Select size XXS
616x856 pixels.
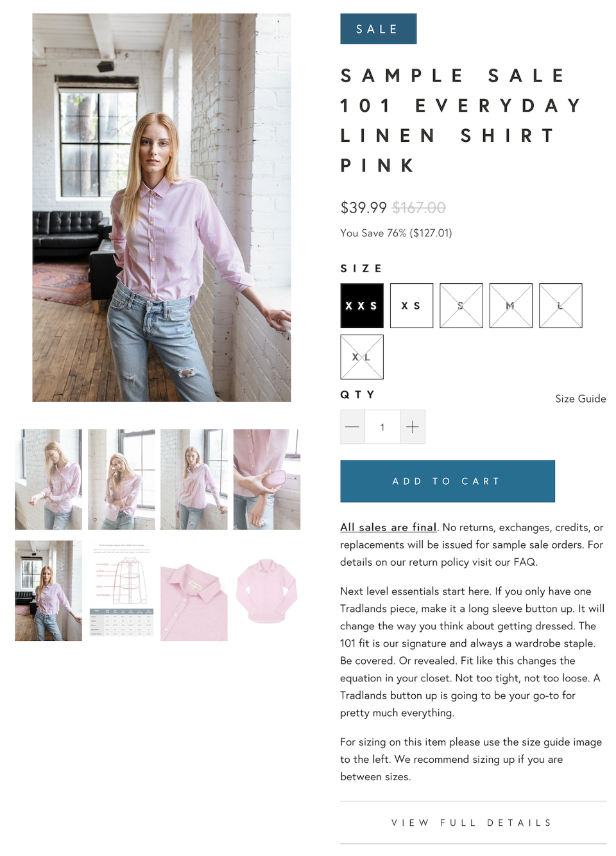point(362,306)
